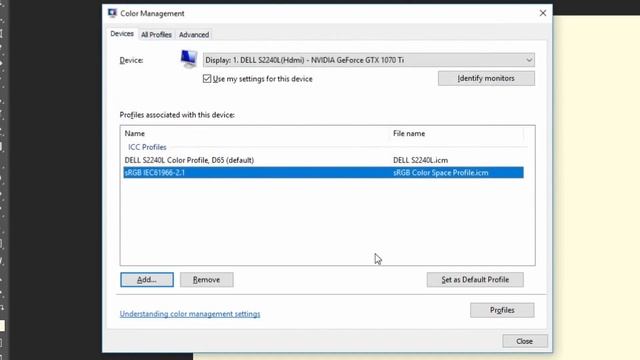Click the Name column header

(x=134, y=133)
